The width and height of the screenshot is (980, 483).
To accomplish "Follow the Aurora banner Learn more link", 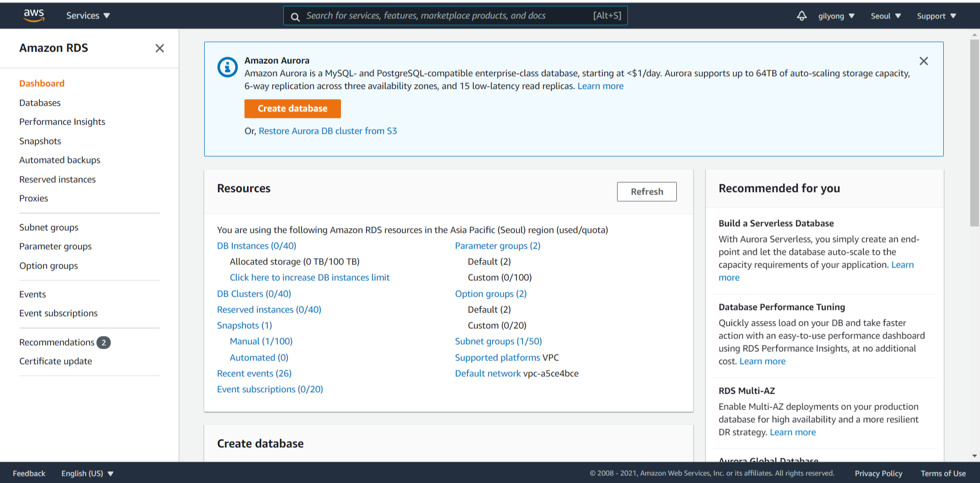I will [600, 86].
